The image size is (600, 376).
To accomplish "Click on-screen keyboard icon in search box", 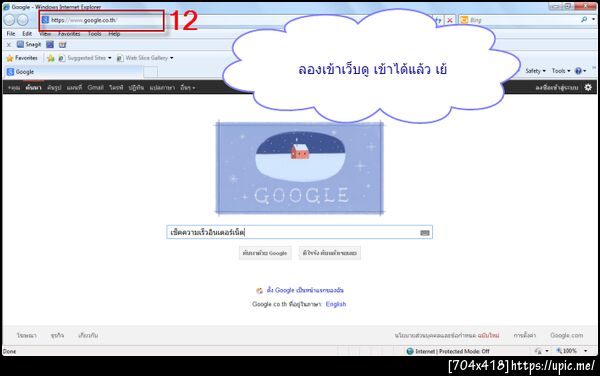I will pos(425,233).
